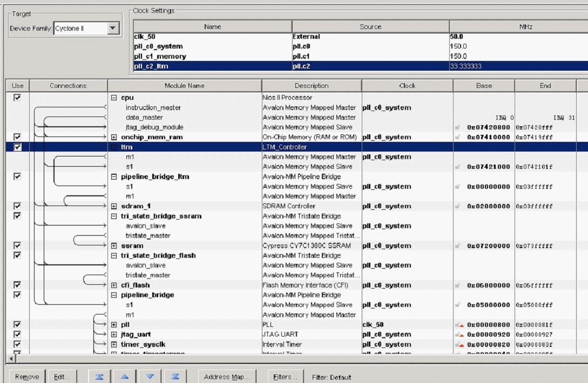The width and height of the screenshot is (588, 383).
Task: Collapse the pipeline_bridge_ltm module
Action: click(114, 176)
